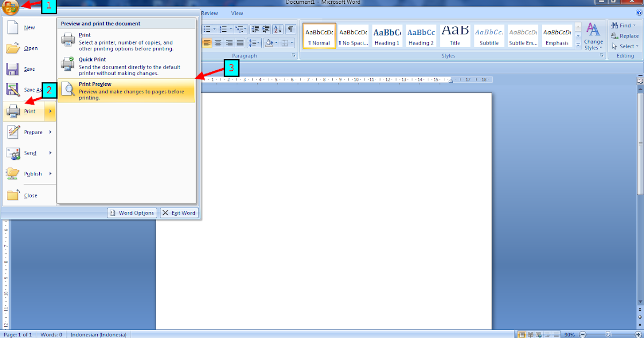Click the Next Page double-arrow button
Image resolution: width=644 pixels, height=338 pixels.
tap(640, 325)
